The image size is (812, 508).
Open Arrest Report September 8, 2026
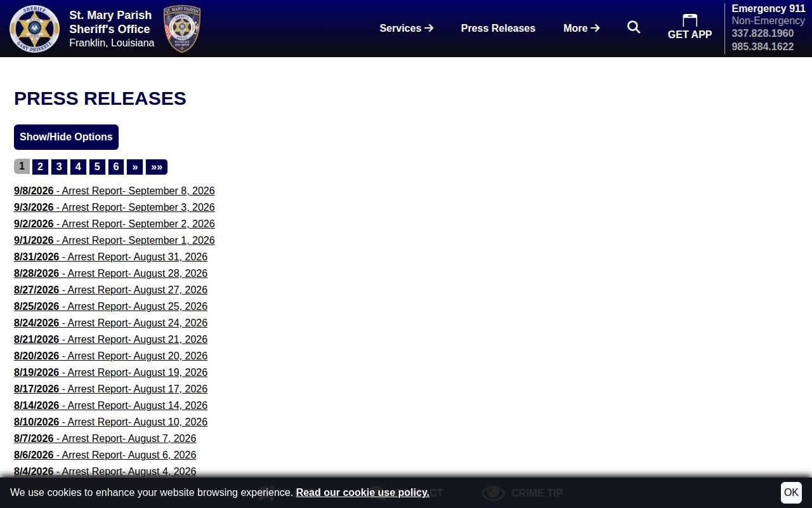coord(114,191)
